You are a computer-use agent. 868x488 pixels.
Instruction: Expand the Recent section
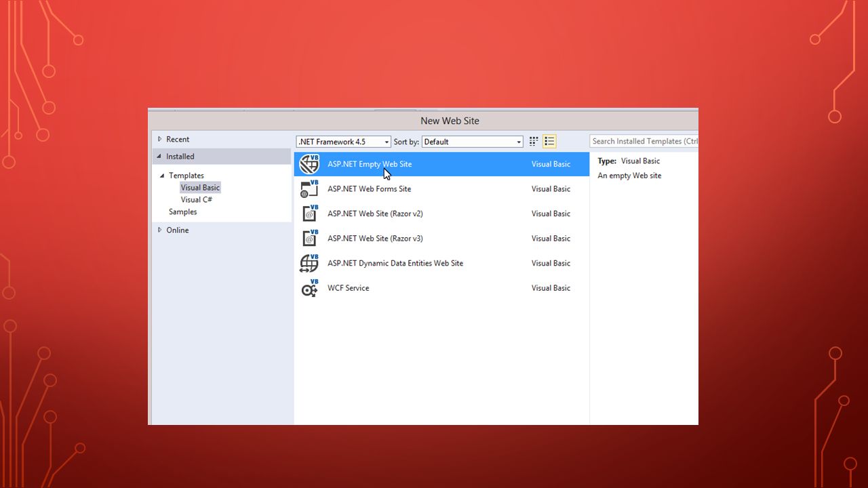click(x=160, y=139)
